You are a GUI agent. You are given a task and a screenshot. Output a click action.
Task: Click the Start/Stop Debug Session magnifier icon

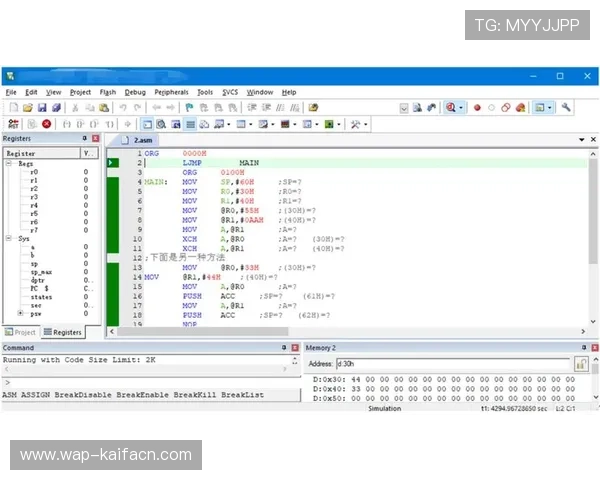click(452, 107)
